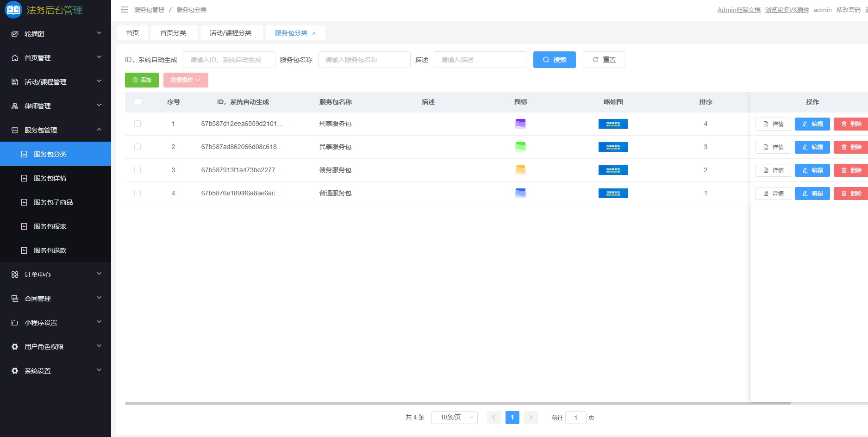This screenshot has height=437, width=868.
Task: Click the 小程序设置 folder icon
Action: tap(15, 323)
